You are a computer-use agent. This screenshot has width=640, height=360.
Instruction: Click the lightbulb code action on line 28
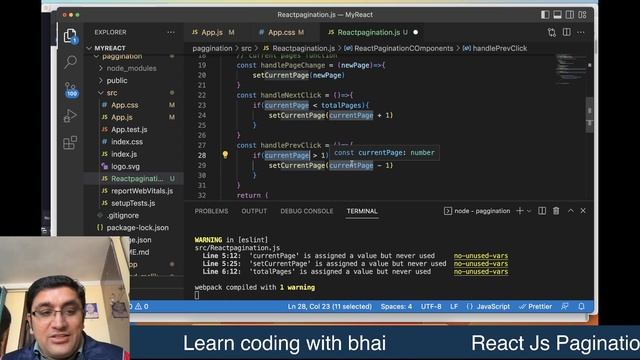[225, 155]
